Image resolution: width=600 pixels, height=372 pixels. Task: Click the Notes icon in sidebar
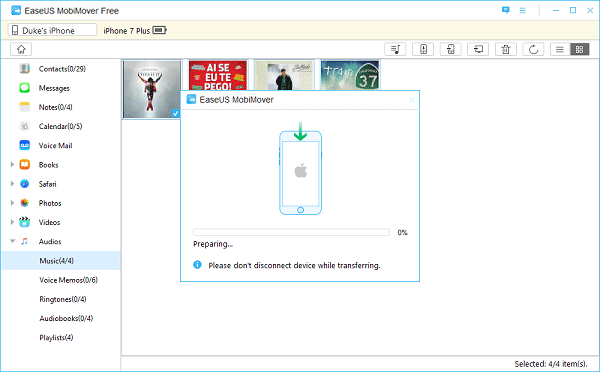[x=24, y=107]
